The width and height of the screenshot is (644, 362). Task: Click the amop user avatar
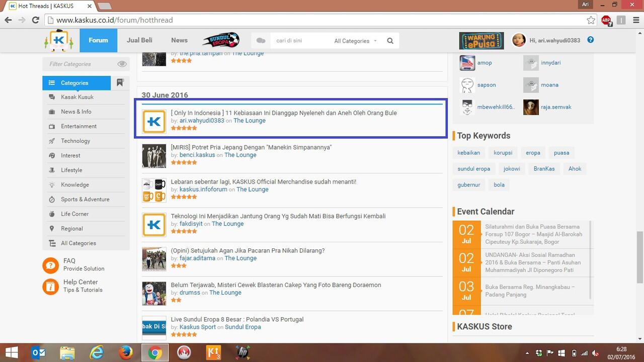click(467, 63)
